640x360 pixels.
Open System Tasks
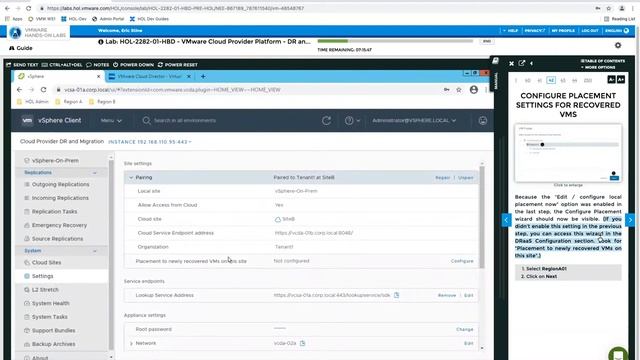point(50,317)
